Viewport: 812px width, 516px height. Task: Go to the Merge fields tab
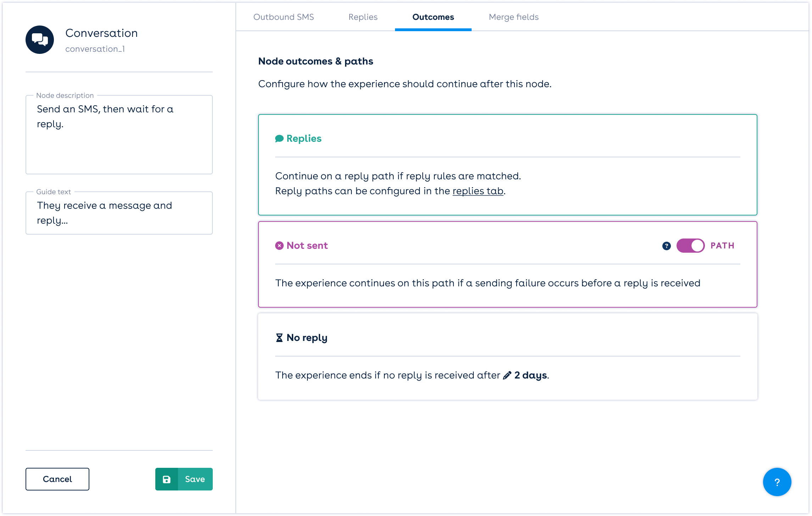click(513, 17)
